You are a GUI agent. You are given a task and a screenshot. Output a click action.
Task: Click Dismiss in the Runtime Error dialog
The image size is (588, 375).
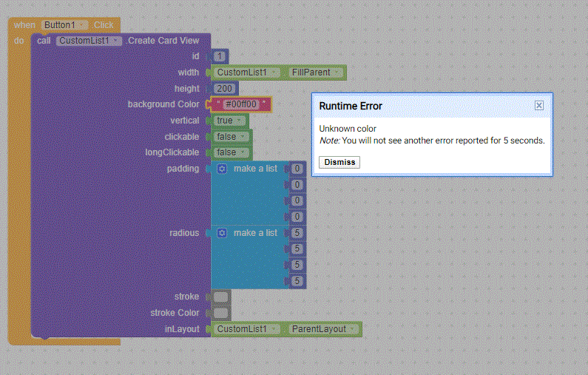(339, 162)
